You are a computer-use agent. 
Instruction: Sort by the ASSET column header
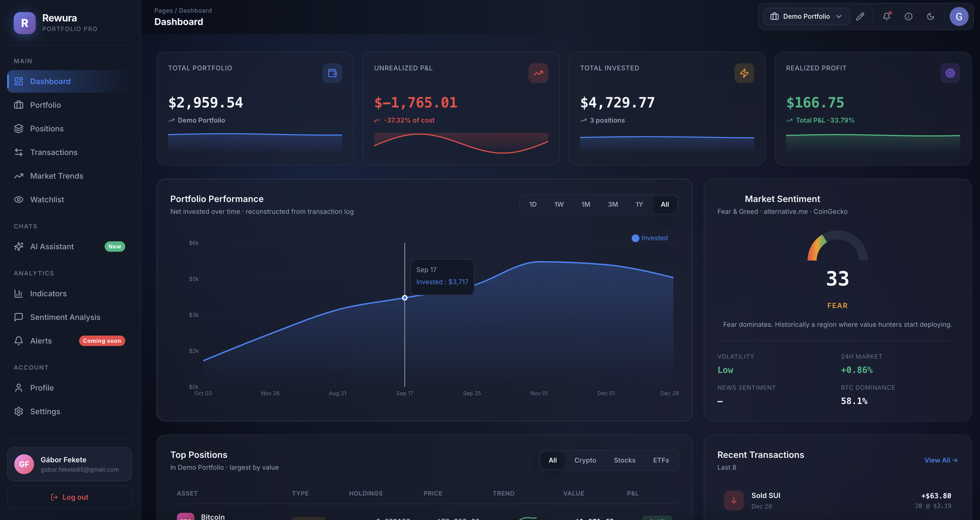coord(187,493)
